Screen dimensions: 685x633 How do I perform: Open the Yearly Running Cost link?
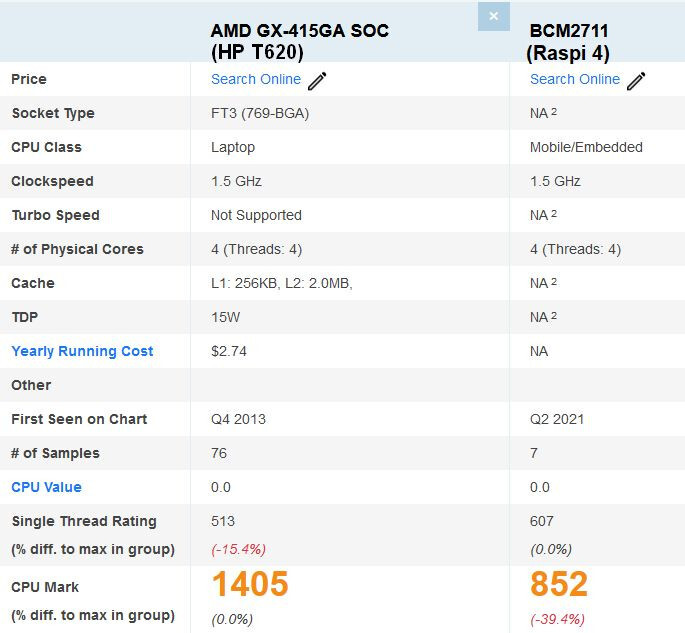[x=82, y=351]
